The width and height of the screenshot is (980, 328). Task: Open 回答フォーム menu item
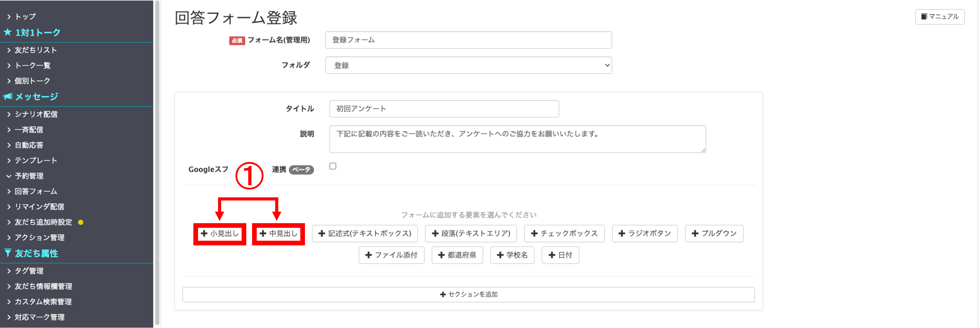[x=36, y=191]
